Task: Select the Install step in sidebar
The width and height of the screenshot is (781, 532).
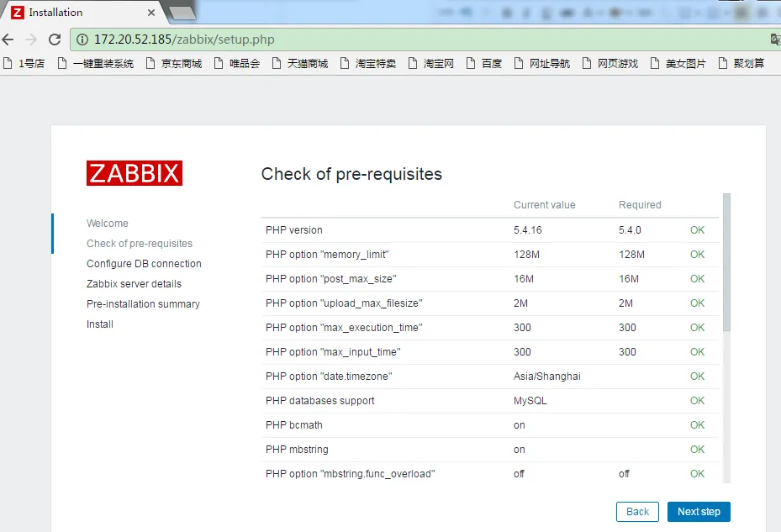Action: point(100,324)
